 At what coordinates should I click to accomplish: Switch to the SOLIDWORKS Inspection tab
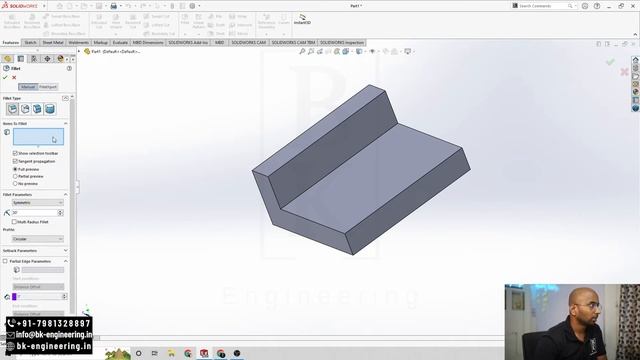tap(342, 42)
